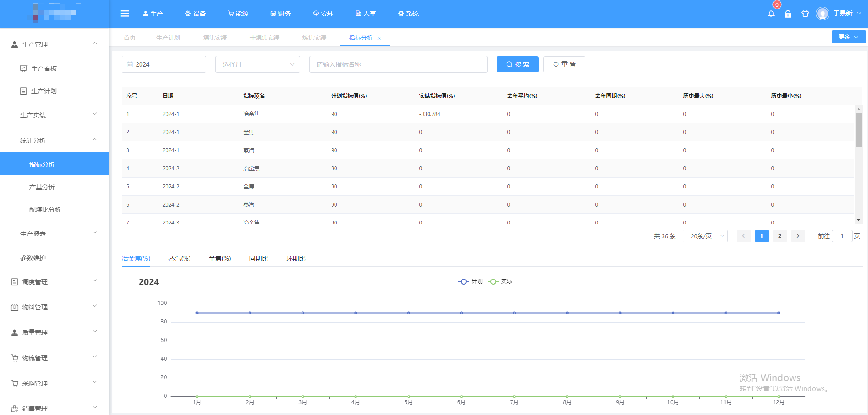
Task: Click the year picker showing 2024
Action: (164, 64)
